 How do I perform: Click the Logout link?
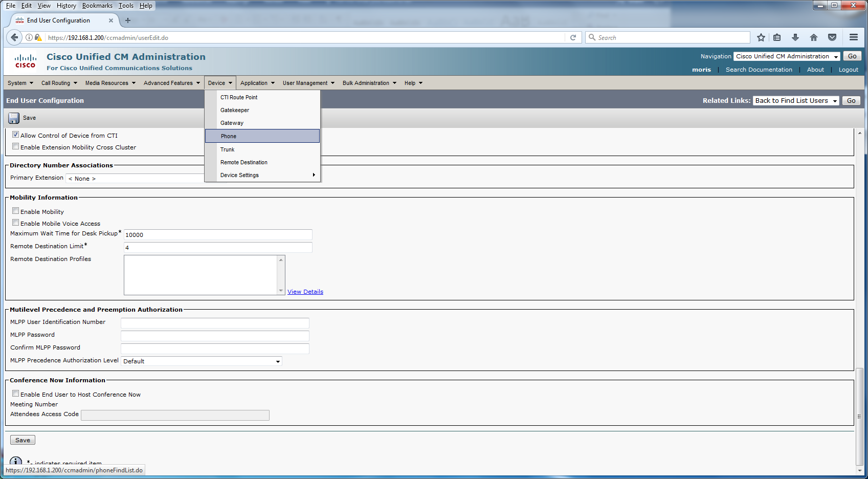[849, 70]
